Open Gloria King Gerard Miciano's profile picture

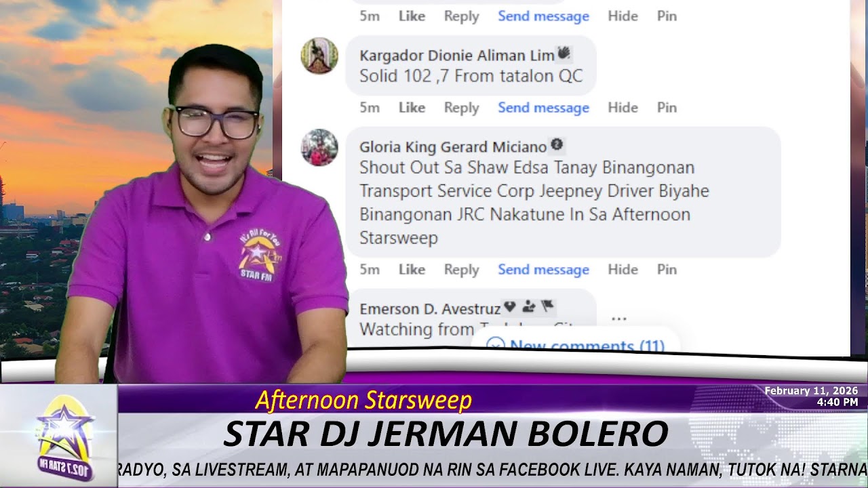(x=319, y=147)
